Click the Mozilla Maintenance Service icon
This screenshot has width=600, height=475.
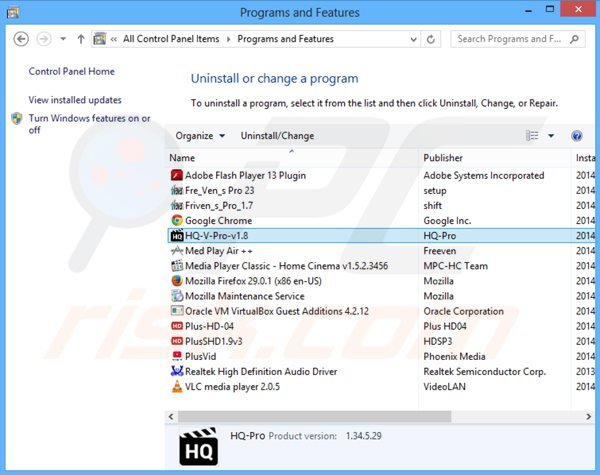176,296
